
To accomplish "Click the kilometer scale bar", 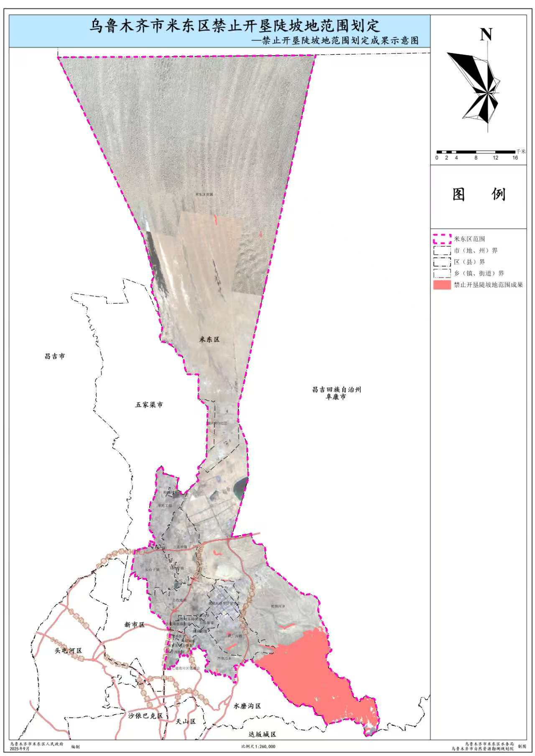I will tap(476, 152).
